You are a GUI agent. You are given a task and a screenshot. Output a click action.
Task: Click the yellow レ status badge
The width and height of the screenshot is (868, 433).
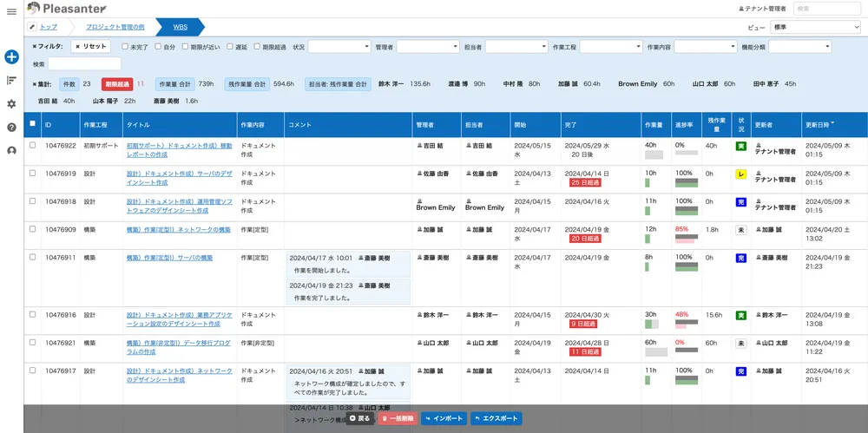740,174
